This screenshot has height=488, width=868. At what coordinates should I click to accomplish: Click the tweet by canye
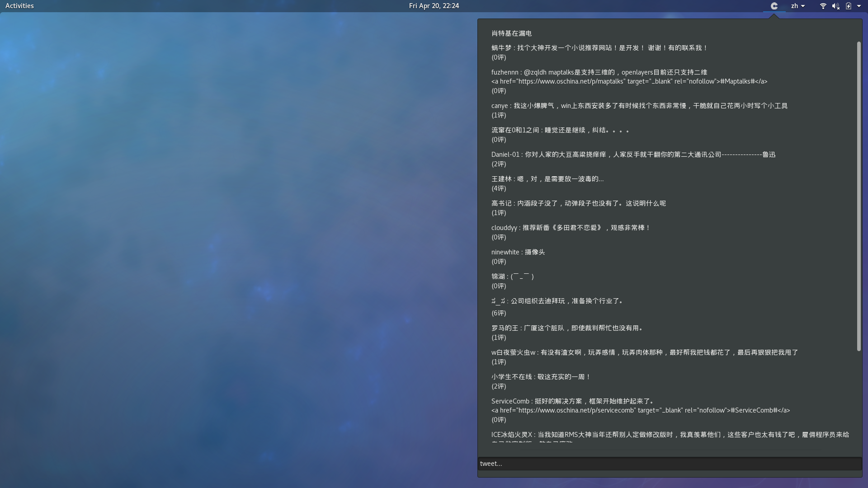pos(639,106)
